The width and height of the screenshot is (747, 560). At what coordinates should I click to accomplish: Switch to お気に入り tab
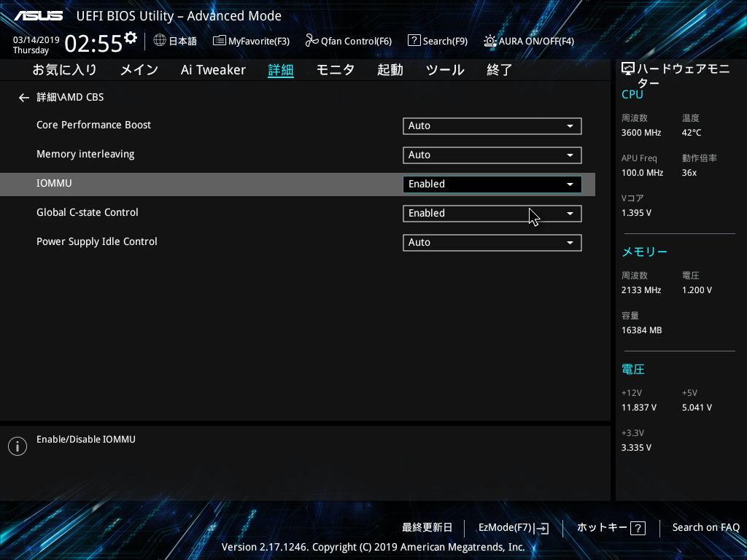(x=64, y=70)
